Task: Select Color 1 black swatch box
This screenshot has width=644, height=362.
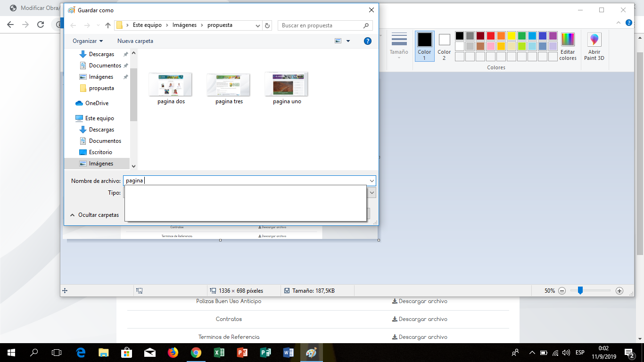Action: [x=424, y=40]
